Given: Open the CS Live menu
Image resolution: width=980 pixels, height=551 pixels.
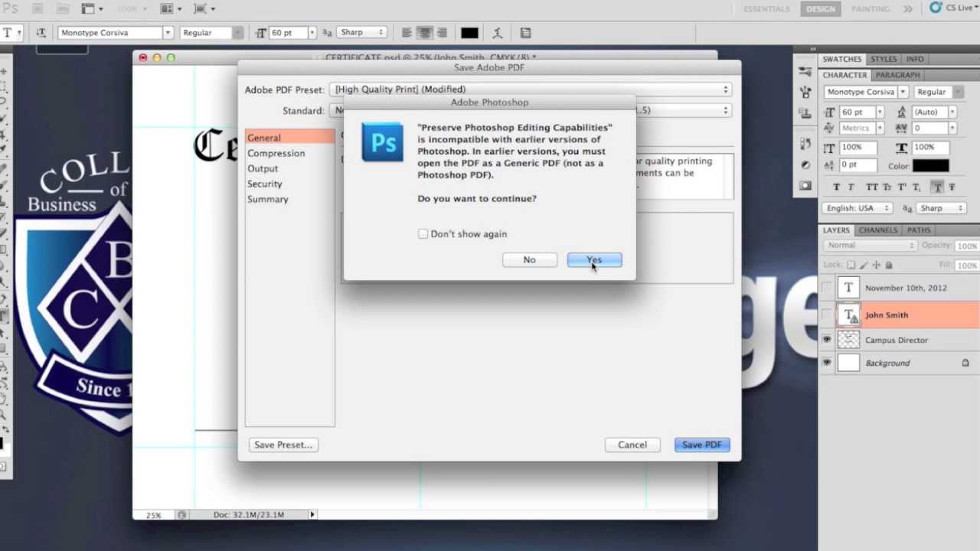Looking at the screenshot, I should [x=952, y=8].
